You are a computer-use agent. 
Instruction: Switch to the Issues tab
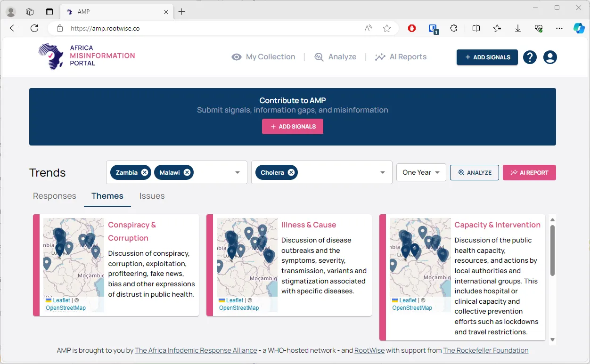[x=152, y=196]
